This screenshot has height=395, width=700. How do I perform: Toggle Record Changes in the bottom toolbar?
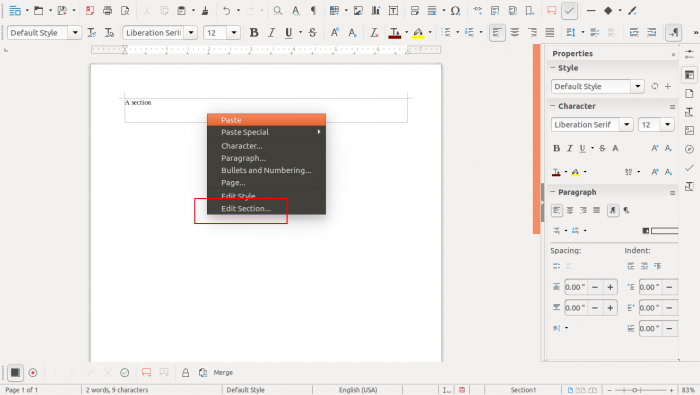[x=33, y=372]
